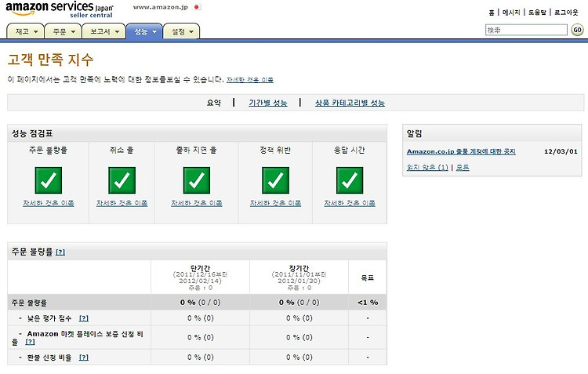Image resolution: width=588 pixels, height=374 pixels.
Task: Click the www.amazon.jp text in header
Action: click(161, 7)
